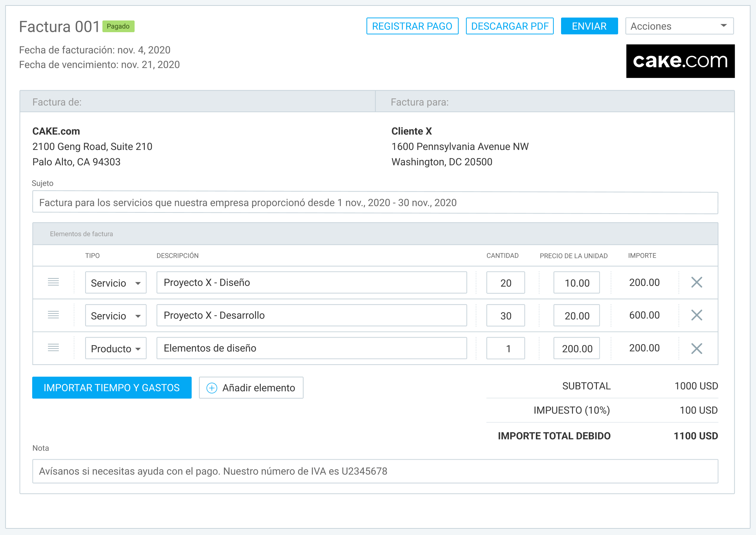This screenshot has width=756, height=535.
Task: Delete the Elementos de diseño row
Action: [x=696, y=348]
